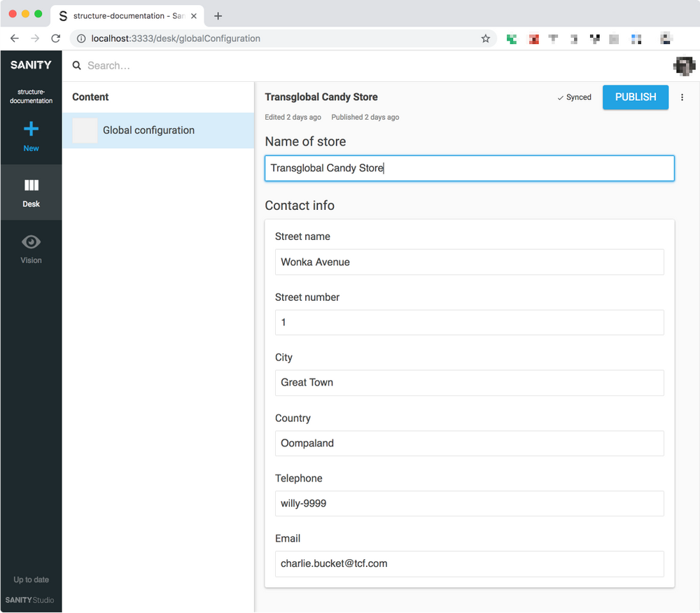700x613 pixels.
Task: Click the structure-documentation project name
Action: tap(31, 97)
